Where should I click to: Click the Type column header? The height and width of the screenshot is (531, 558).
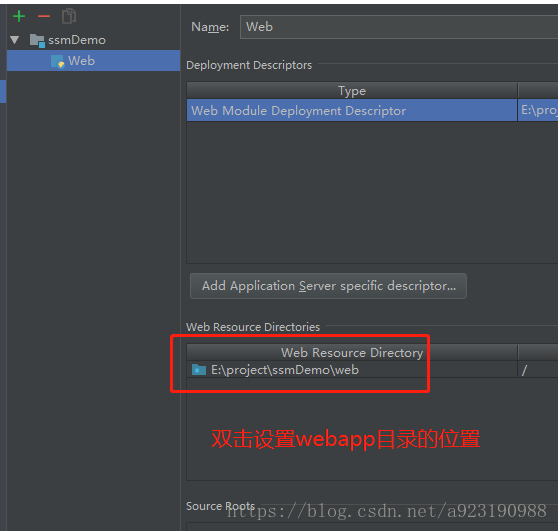(352, 91)
